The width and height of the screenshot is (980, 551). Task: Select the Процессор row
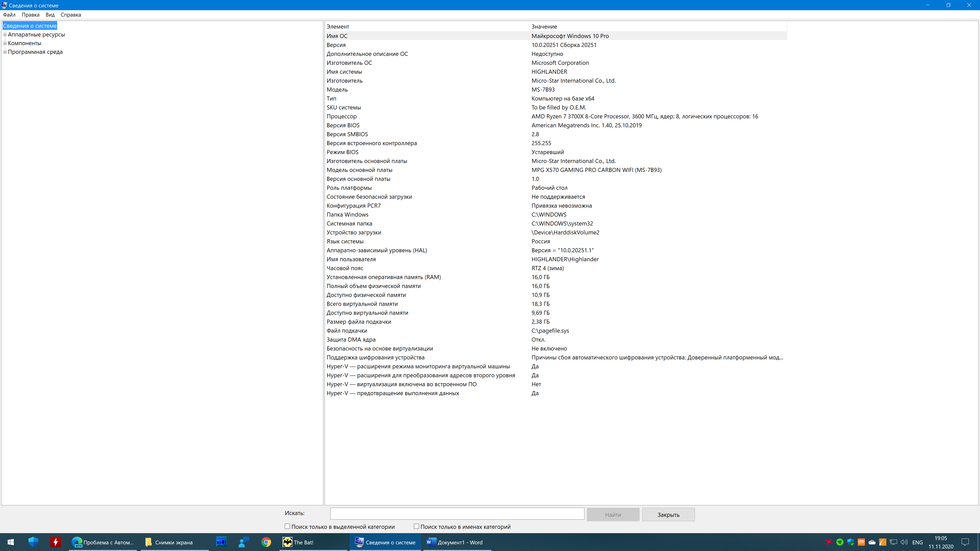(x=556, y=116)
